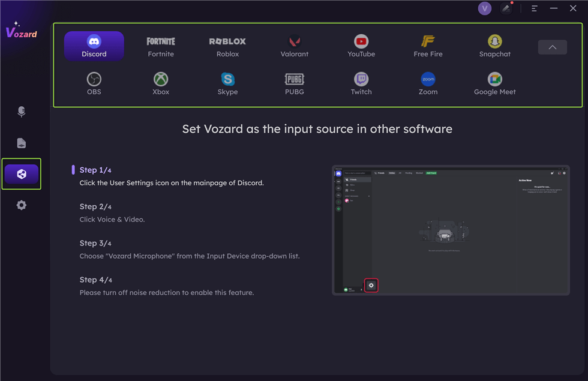Open the YouTube setup guide

click(361, 46)
